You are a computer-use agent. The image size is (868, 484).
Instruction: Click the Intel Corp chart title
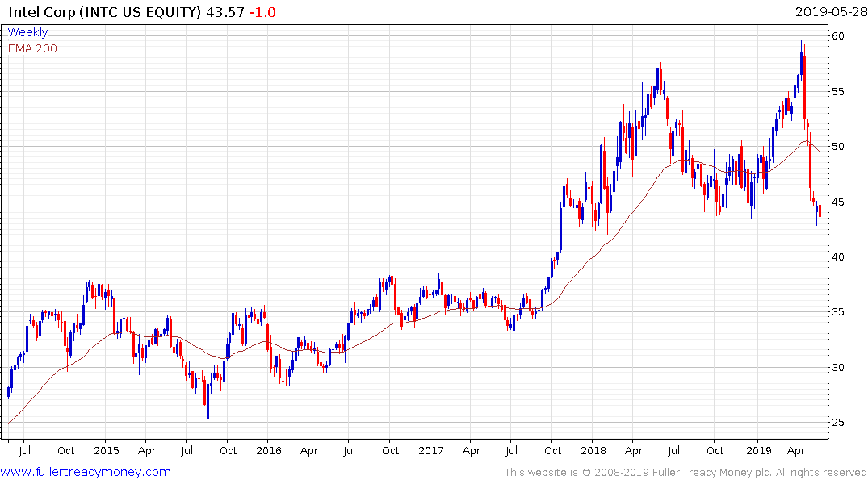pos(105,12)
